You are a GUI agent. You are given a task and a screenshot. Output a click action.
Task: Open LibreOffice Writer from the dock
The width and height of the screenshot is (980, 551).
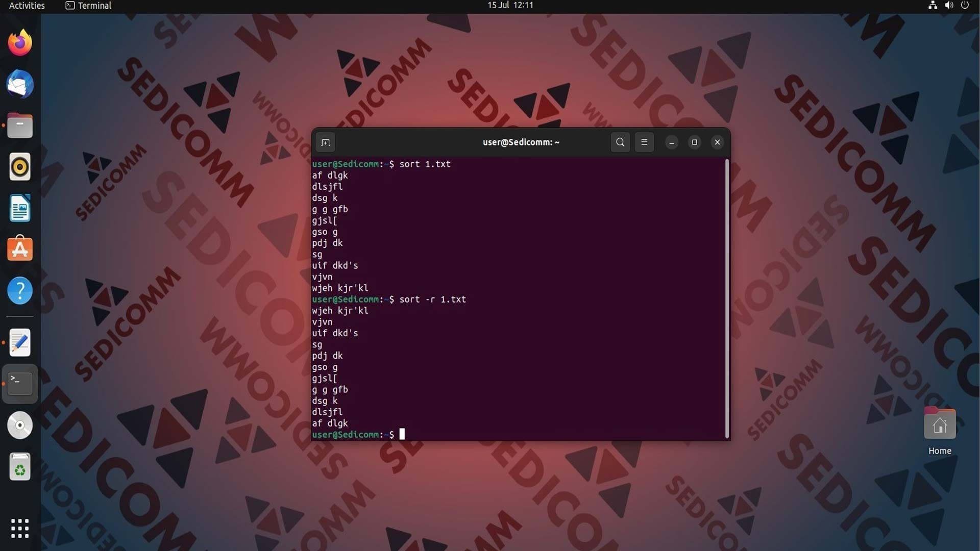pos(20,208)
